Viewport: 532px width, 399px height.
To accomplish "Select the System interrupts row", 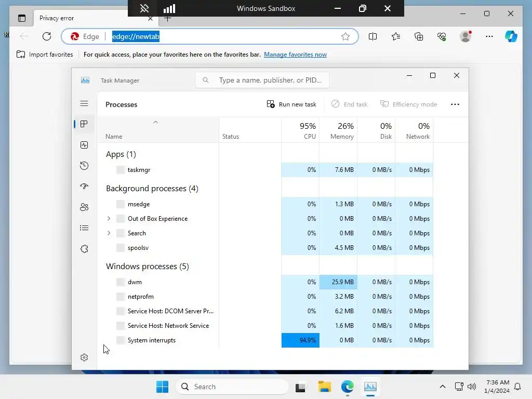I will [265, 340].
